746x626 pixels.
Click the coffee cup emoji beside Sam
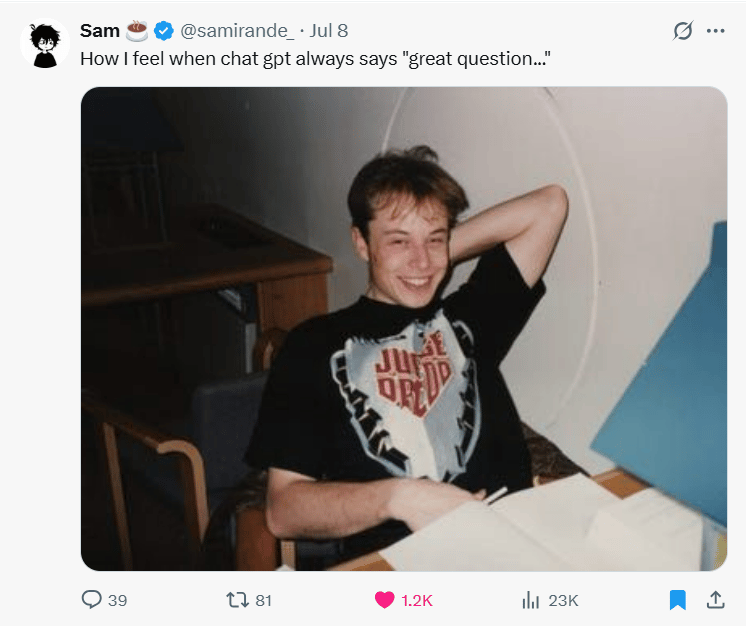137,31
